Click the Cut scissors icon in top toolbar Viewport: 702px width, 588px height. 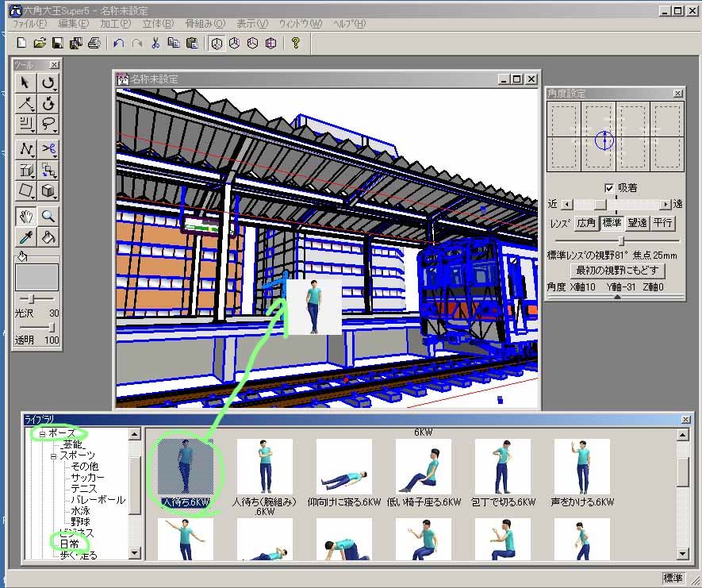[x=155, y=43]
